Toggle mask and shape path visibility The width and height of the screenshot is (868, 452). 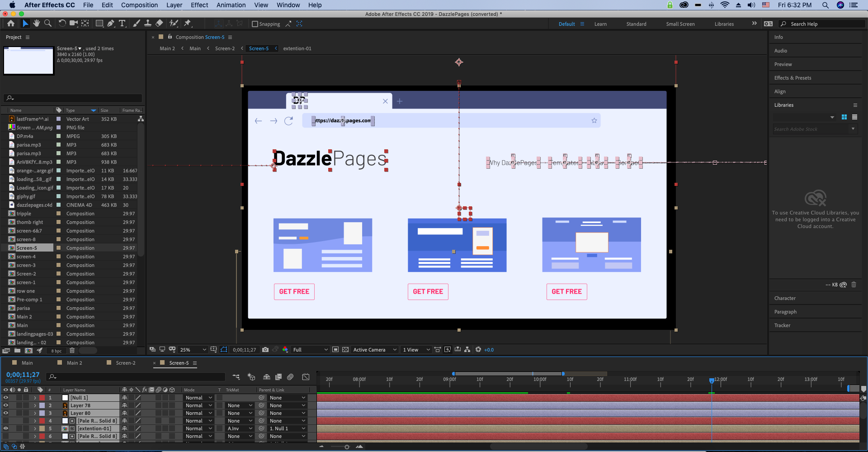pos(224,350)
